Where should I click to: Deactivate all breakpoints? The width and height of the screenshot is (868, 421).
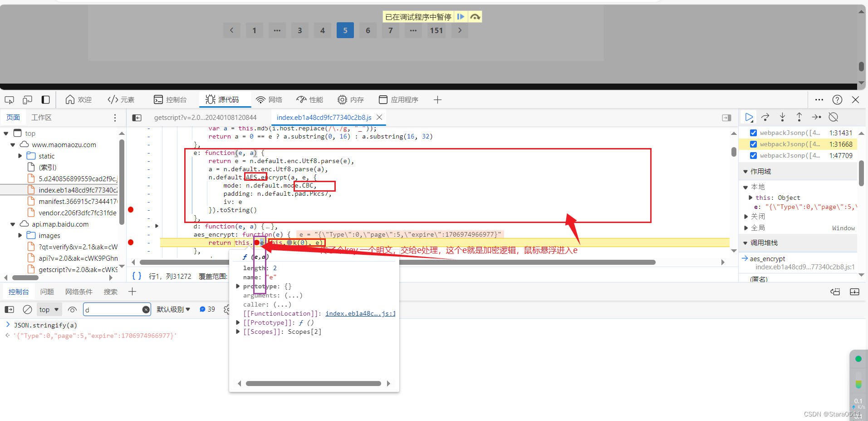[833, 117]
